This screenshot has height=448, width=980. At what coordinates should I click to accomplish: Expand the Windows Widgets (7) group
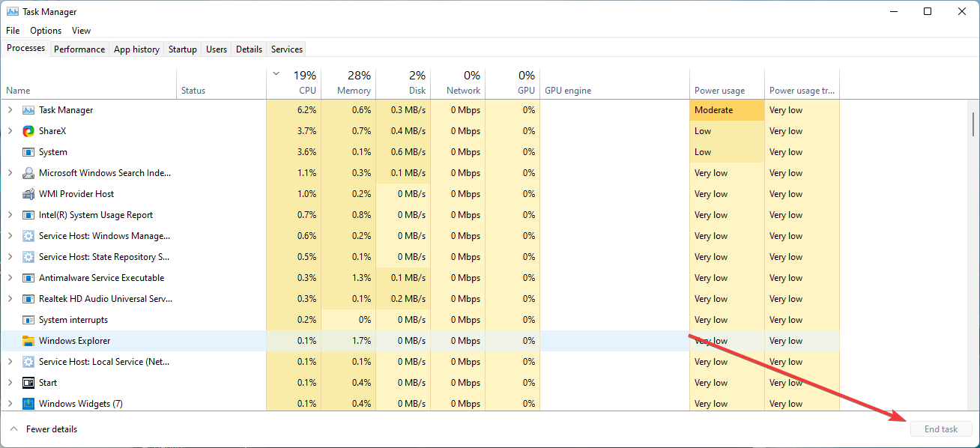click(10, 404)
